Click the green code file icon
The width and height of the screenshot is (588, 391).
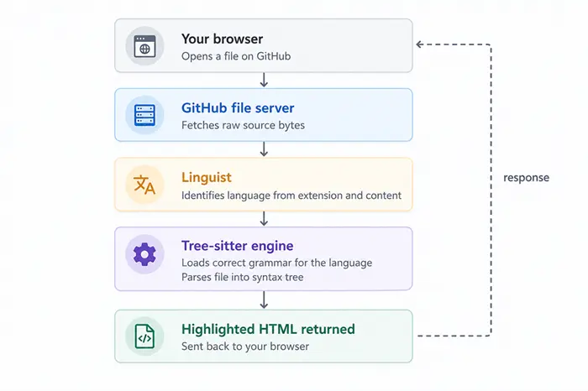144,336
